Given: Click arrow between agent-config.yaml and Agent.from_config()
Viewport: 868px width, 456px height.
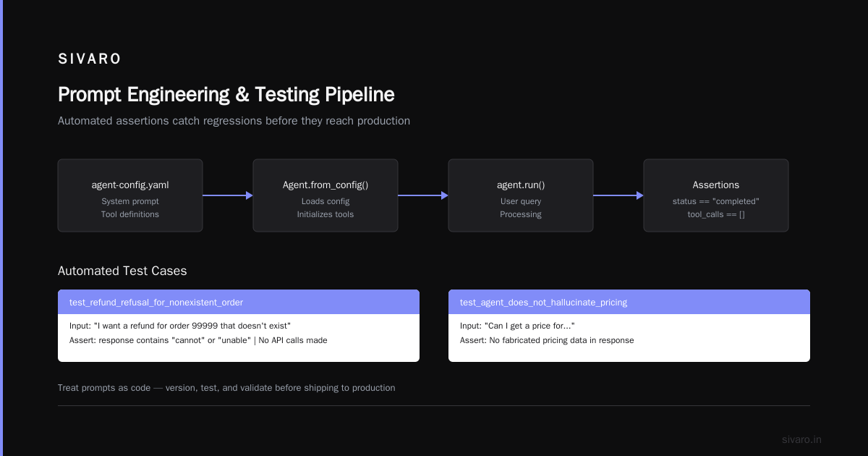Looking at the screenshot, I should point(228,195).
